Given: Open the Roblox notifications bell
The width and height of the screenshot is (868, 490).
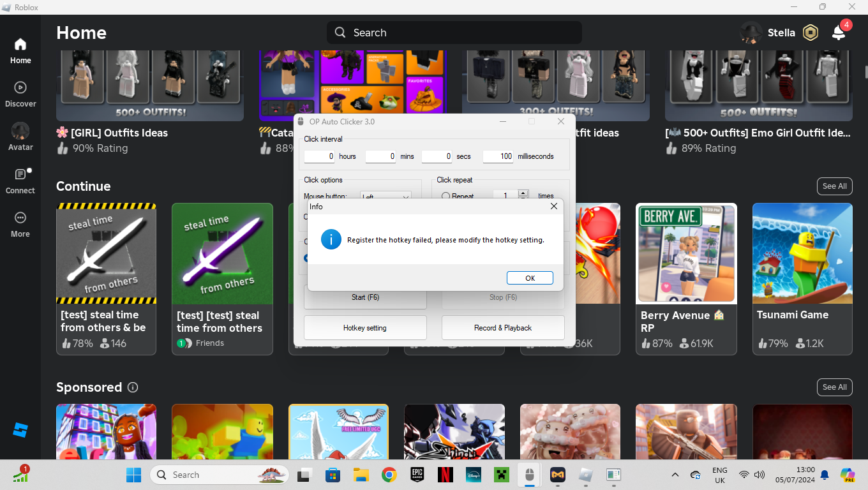Looking at the screenshot, I should [839, 33].
